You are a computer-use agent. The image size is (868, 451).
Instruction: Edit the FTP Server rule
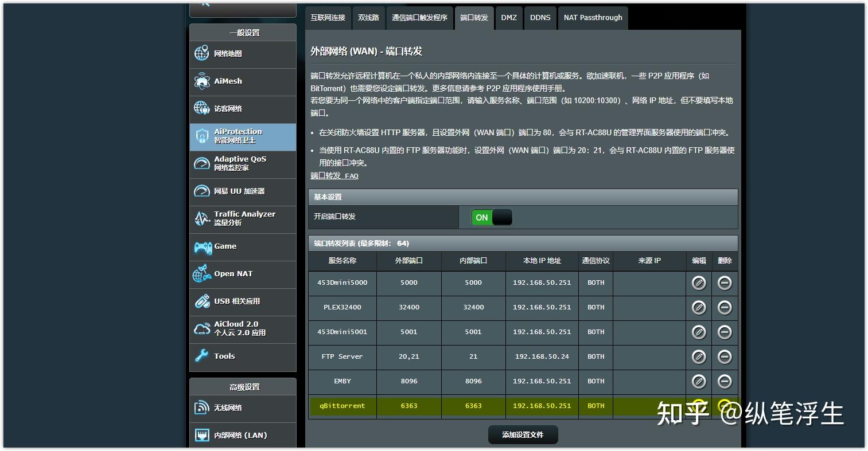[x=699, y=356]
